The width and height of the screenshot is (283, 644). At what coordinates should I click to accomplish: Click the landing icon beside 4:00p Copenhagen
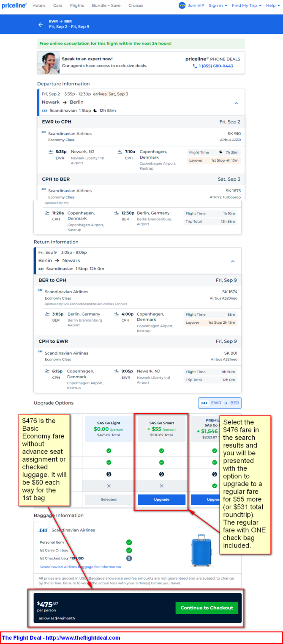pyautogui.click(x=117, y=314)
